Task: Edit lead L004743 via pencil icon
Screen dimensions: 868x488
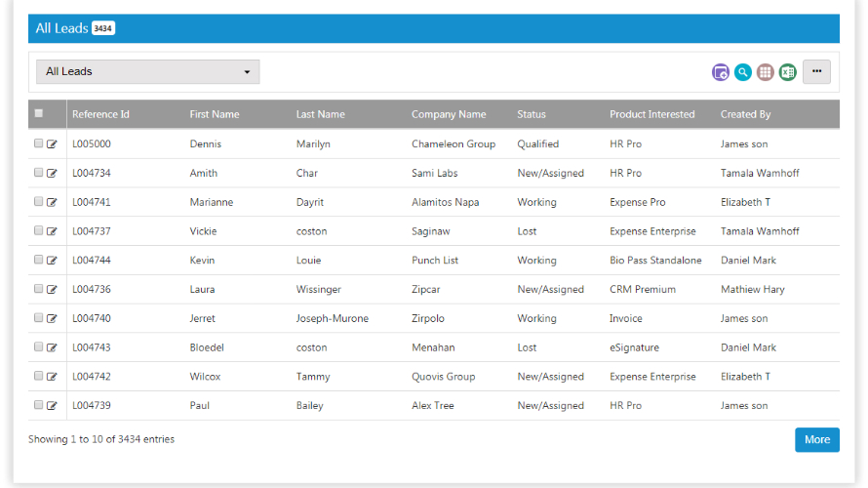Action: [x=52, y=347]
